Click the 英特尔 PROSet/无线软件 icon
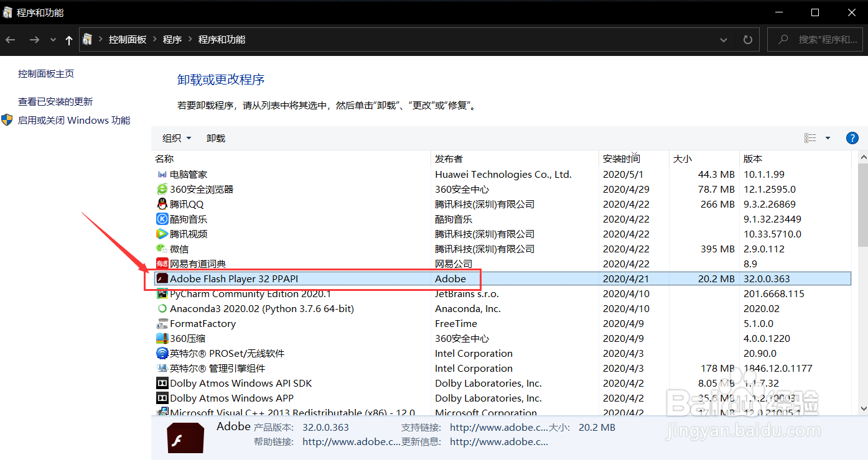 point(162,354)
